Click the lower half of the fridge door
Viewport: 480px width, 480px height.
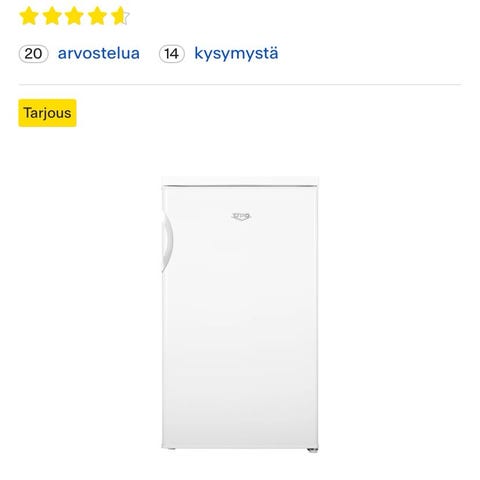point(240,382)
